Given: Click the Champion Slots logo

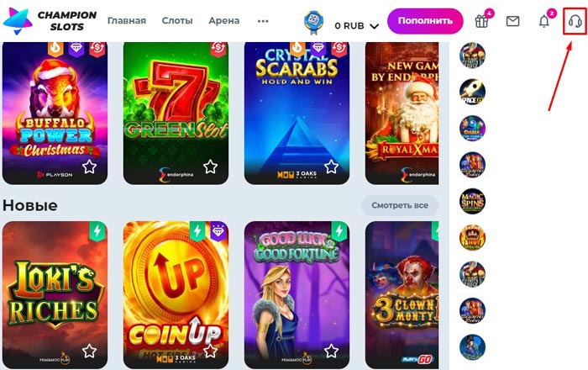Looking at the screenshot, I should pyautogui.click(x=50, y=21).
